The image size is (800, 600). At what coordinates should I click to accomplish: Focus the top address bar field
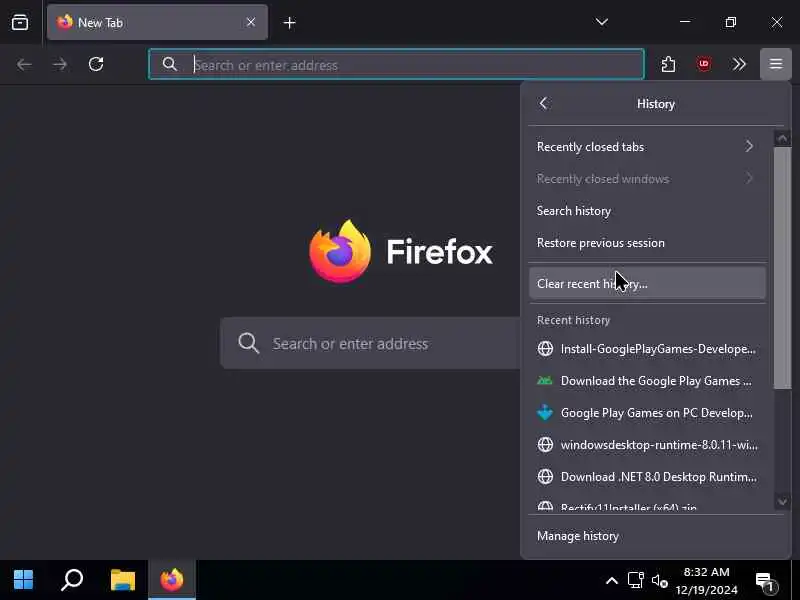(x=396, y=64)
